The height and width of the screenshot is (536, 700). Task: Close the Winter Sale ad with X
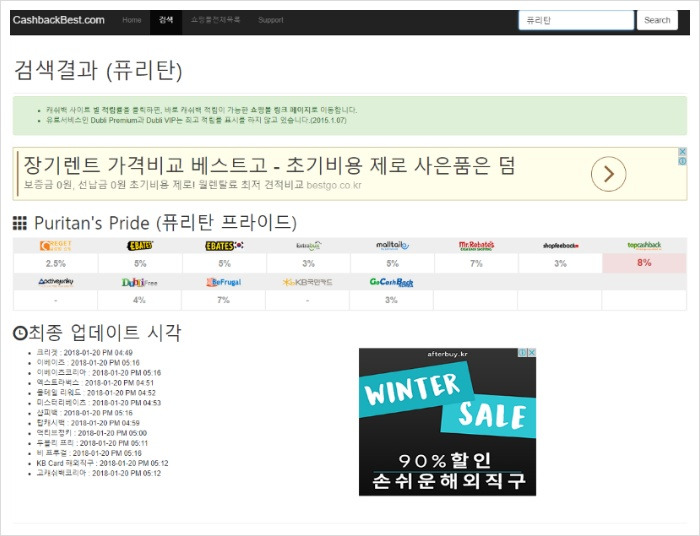(532, 353)
